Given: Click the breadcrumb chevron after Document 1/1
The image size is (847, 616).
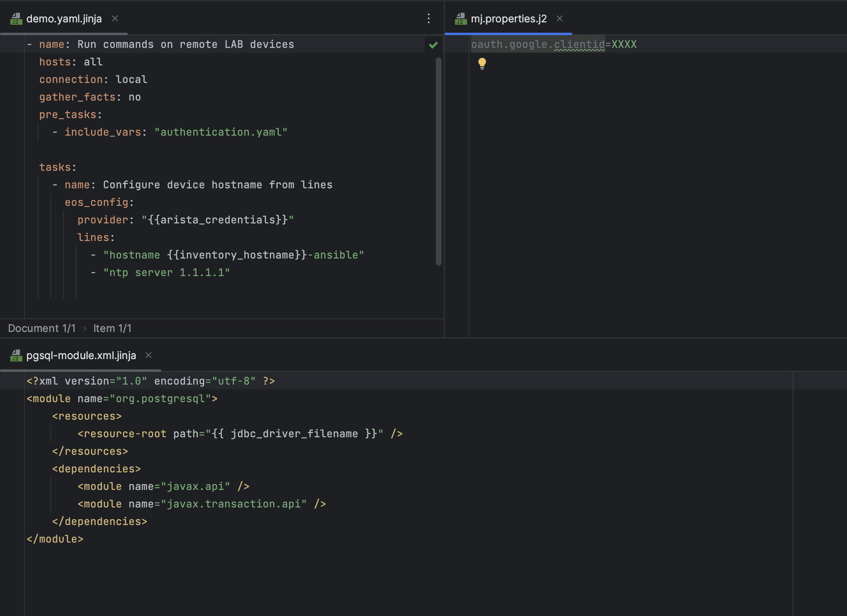Looking at the screenshot, I should click(x=85, y=328).
